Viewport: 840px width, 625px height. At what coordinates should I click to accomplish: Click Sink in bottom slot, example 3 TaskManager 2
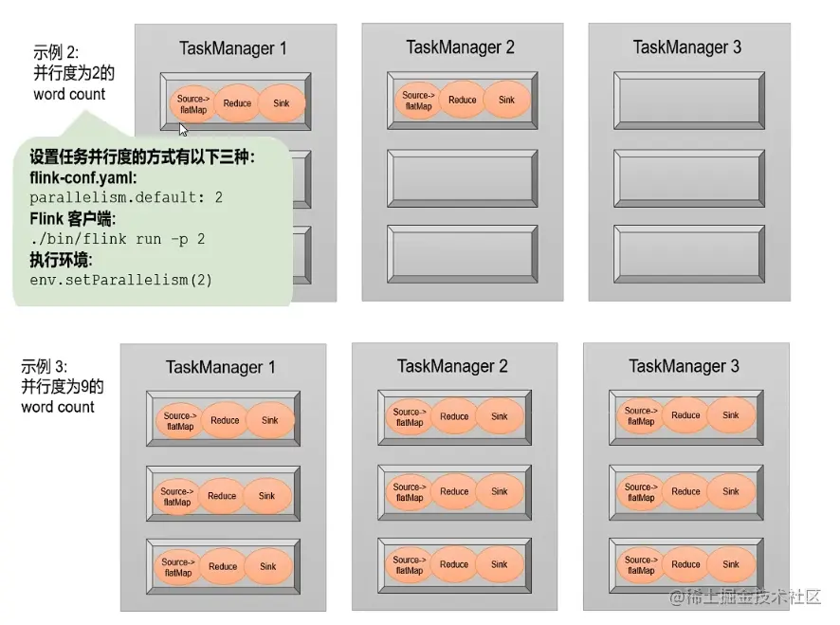(x=500, y=564)
